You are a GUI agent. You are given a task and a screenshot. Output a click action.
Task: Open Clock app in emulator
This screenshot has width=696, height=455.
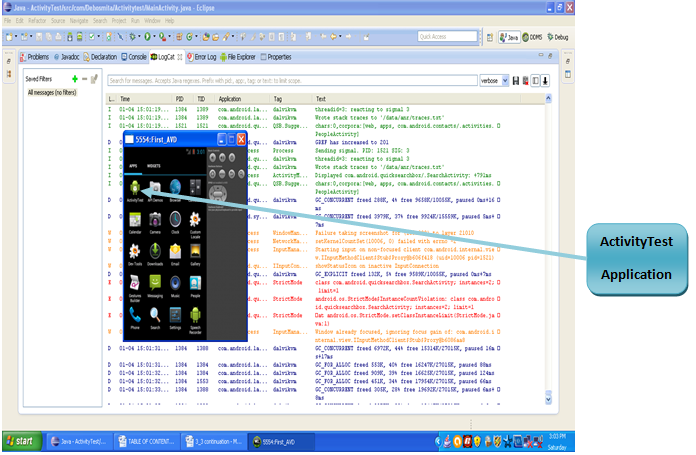(175, 223)
